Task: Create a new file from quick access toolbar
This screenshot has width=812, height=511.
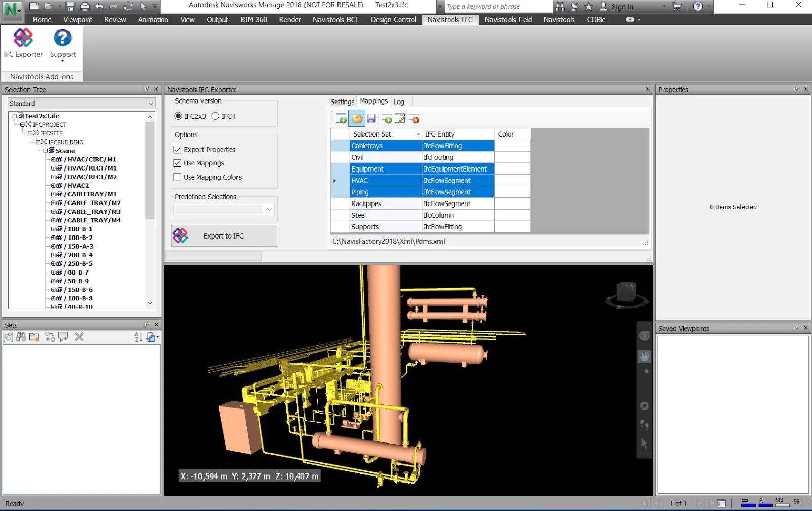Action: pyautogui.click(x=34, y=6)
